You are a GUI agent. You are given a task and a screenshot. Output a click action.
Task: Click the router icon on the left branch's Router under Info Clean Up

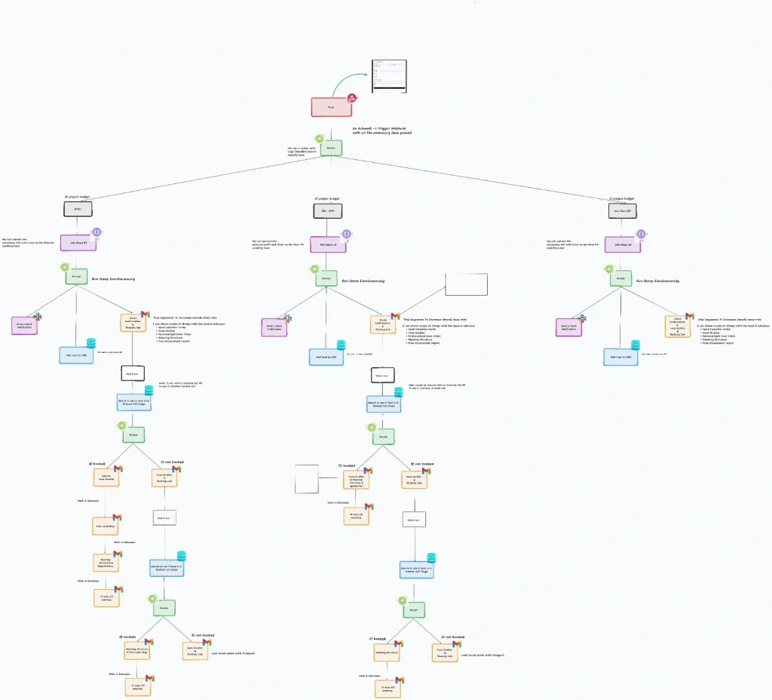66,267
